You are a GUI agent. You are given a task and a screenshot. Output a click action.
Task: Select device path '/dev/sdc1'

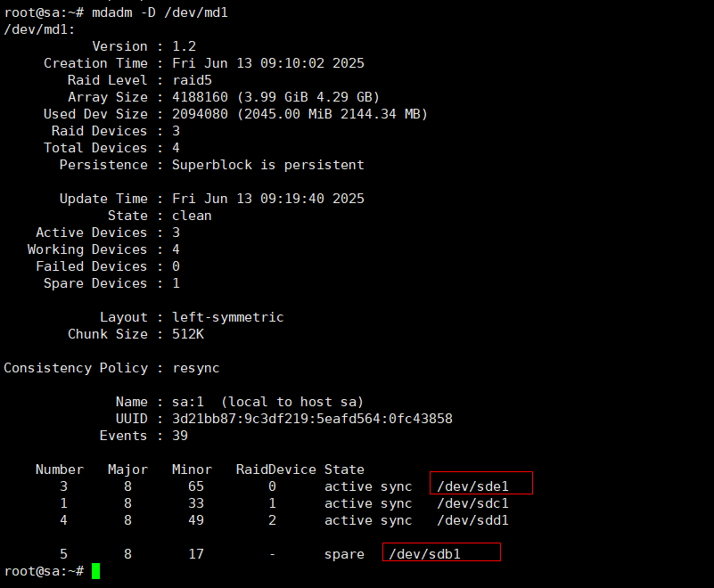click(x=472, y=503)
